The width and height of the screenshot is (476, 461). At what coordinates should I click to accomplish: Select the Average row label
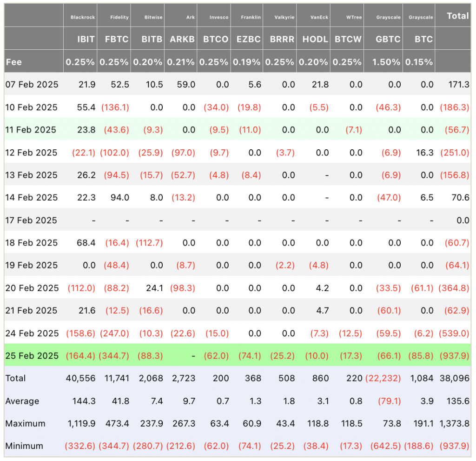(22, 401)
